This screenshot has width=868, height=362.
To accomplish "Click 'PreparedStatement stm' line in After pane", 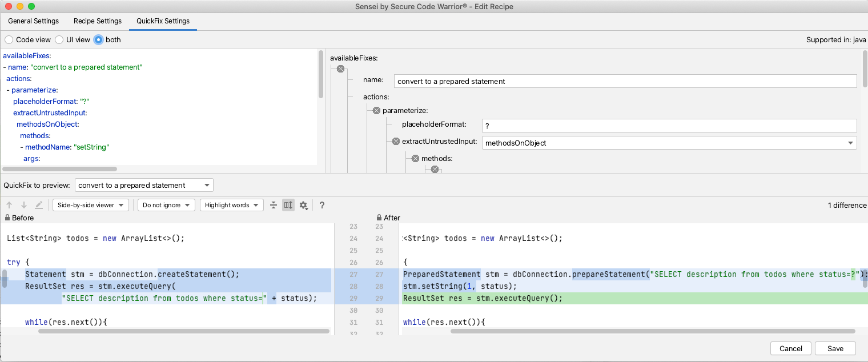I will 634,274.
